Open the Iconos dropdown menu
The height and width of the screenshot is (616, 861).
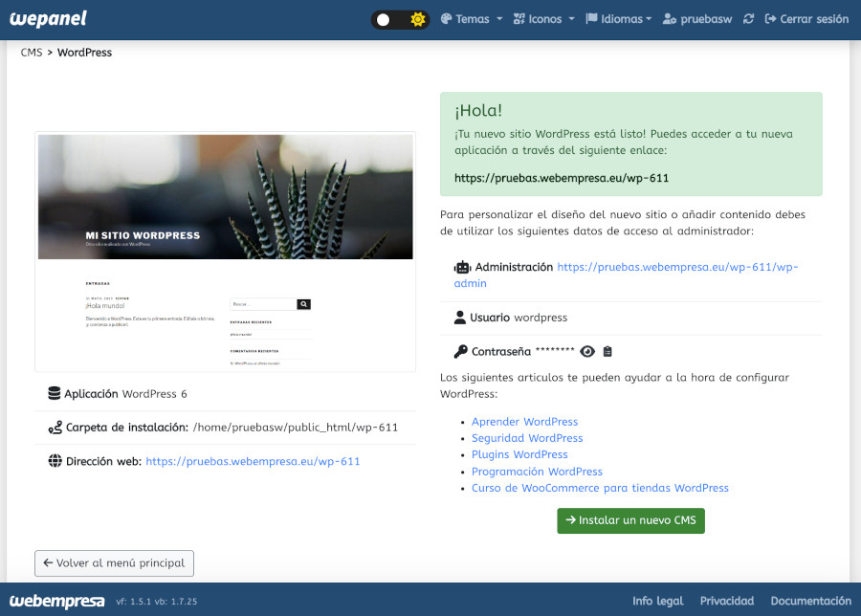click(x=543, y=19)
